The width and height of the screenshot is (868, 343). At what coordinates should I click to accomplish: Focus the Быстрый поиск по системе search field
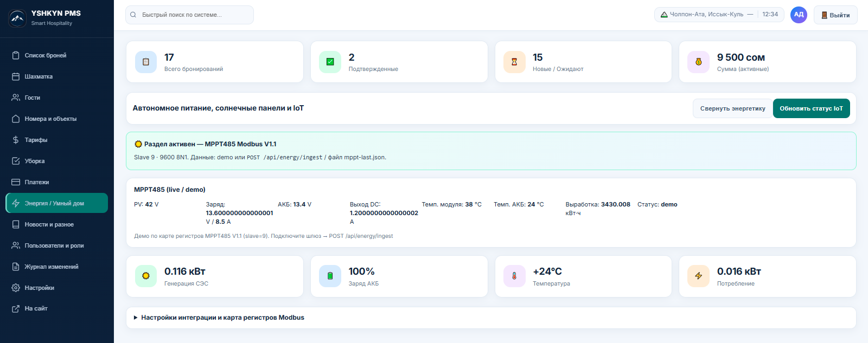click(189, 15)
